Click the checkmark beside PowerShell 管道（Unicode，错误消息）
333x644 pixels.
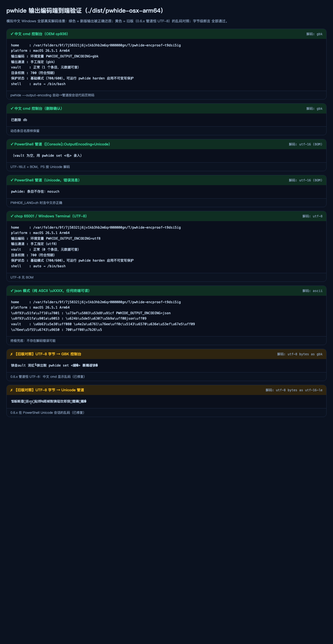coord(12,180)
